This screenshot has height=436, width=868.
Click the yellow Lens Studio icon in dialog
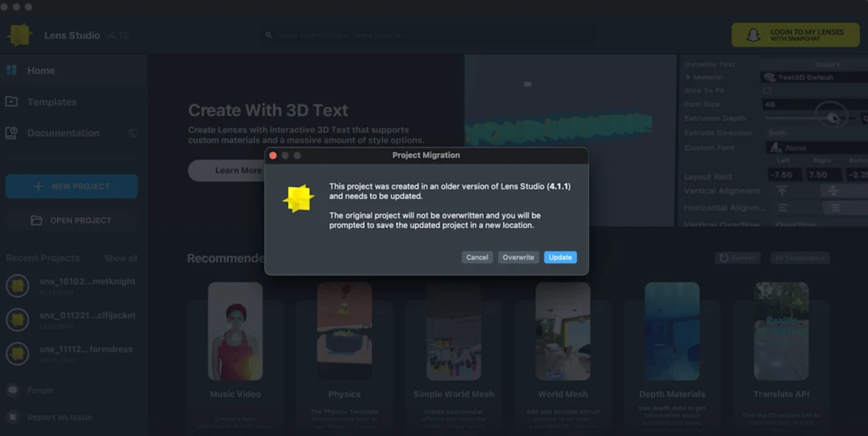[x=298, y=198]
